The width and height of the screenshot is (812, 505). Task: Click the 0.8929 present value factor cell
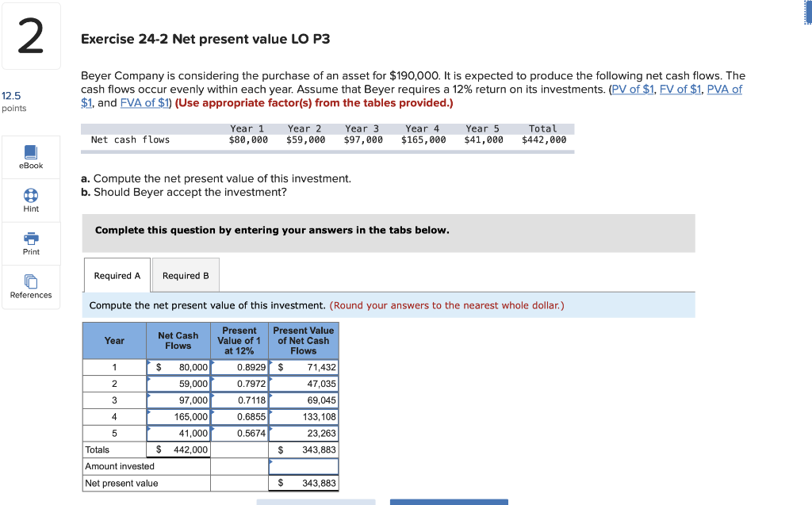[239, 366]
